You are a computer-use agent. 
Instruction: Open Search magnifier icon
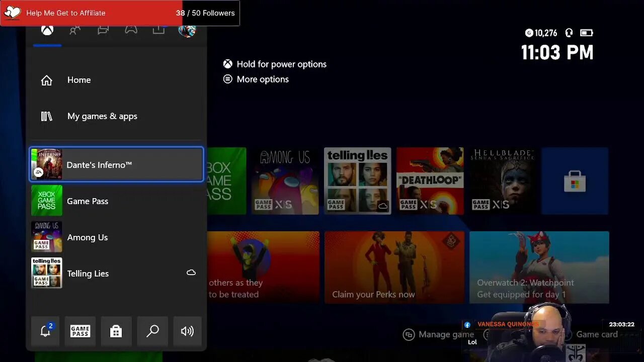(152, 331)
